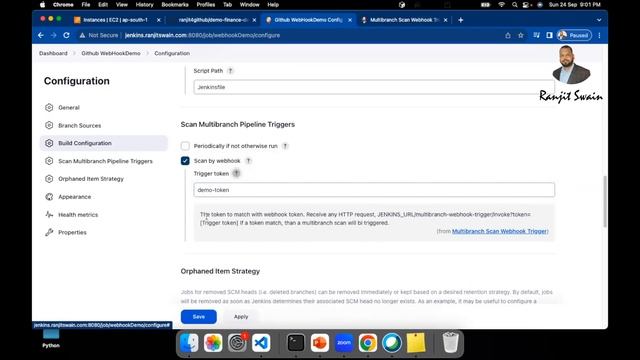Expand tab search dropdown arrow
The height and width of the screenshot is (360, 640).
point(599,20)
